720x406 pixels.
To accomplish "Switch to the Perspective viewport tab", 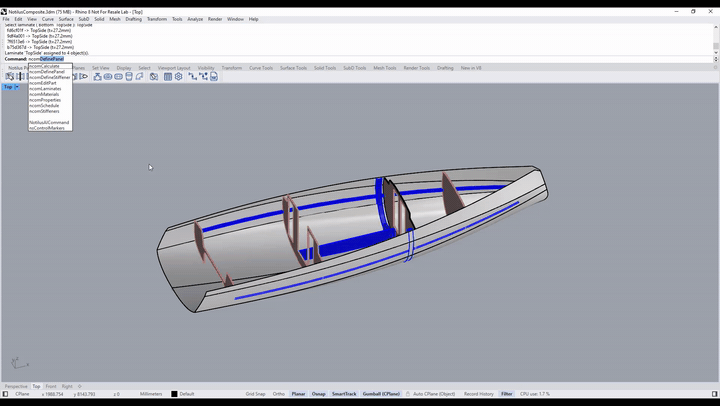I will 16,386.
